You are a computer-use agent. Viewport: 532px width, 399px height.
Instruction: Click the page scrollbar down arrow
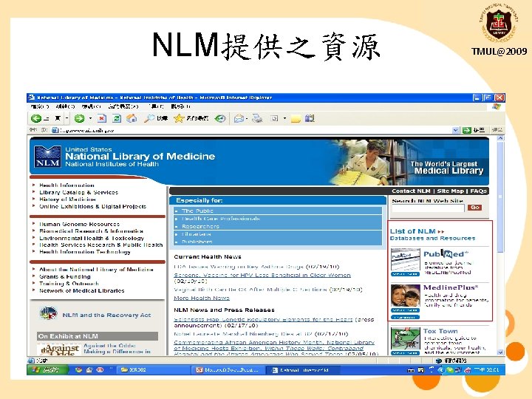click(x=500, y=352)
